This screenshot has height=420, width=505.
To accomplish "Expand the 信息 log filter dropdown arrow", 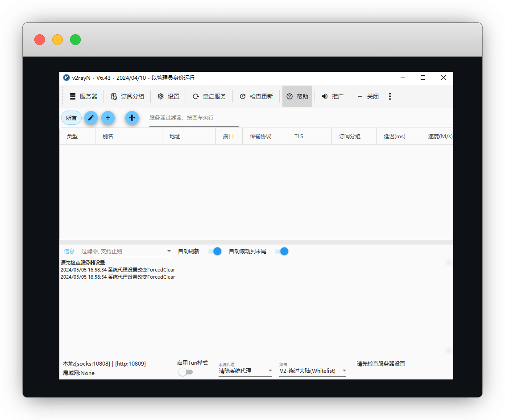I will pos(169,251).
